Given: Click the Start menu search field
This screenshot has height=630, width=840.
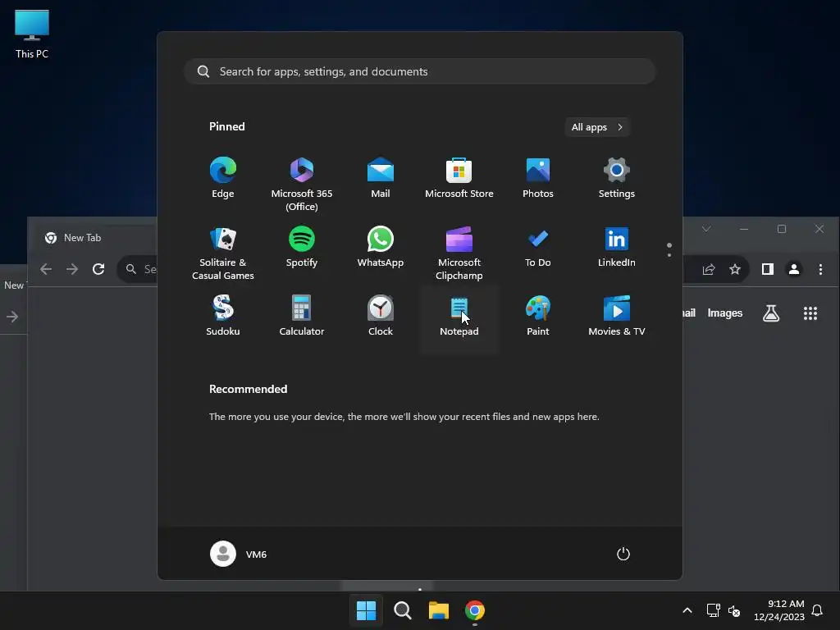Looking at the screenshot, I should [x=420, y=71].
